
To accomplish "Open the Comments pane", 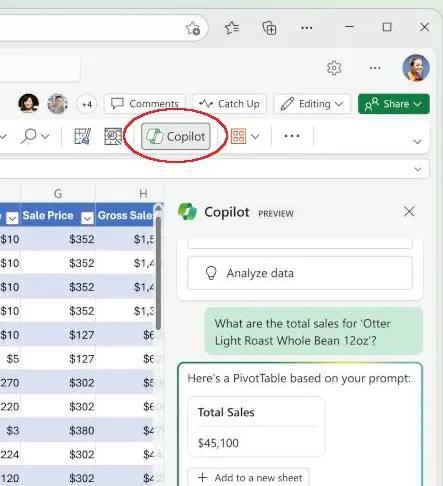I will (145, 104).
